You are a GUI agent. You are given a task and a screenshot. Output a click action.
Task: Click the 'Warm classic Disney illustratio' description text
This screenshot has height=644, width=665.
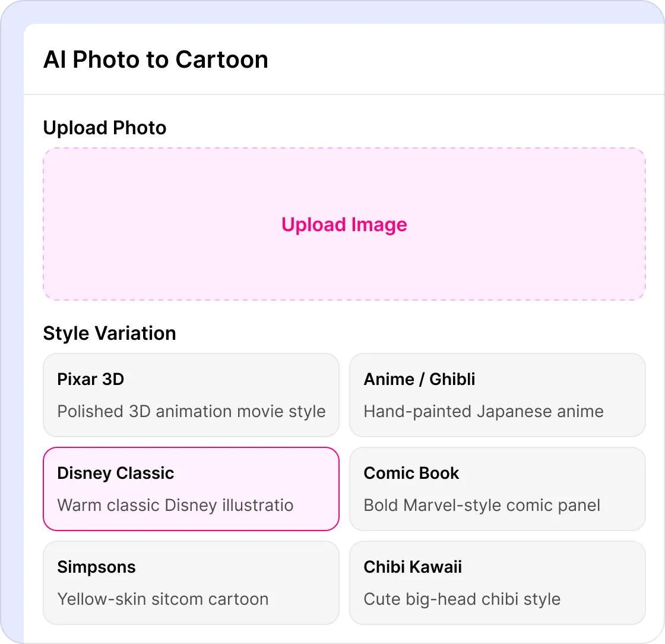point(175,505)
